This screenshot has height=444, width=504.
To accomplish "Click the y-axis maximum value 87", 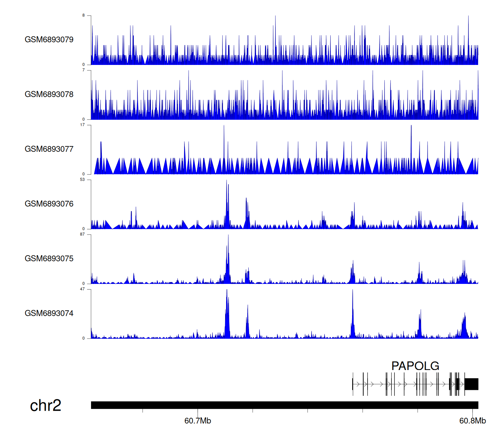I will point(82,234).
